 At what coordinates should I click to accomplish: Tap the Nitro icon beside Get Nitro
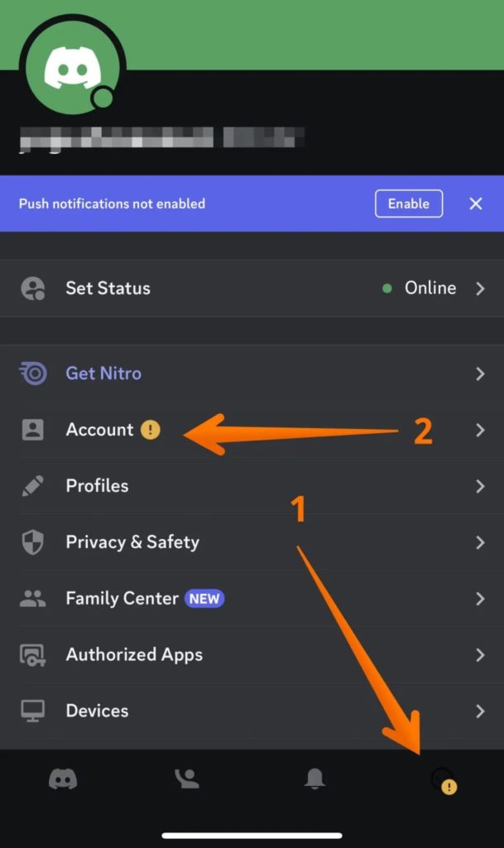coord(33,373)
